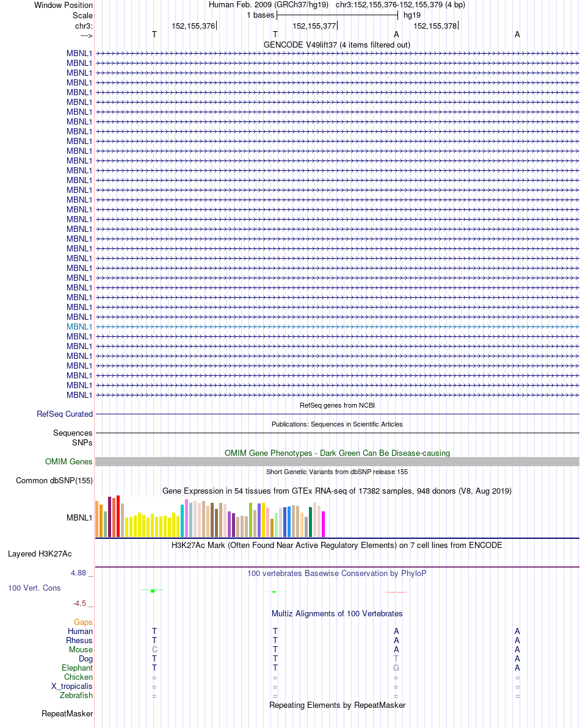Click the light-blue highlighted MBNL1 transcript label
Screen dimensions: 580x728
79,327
